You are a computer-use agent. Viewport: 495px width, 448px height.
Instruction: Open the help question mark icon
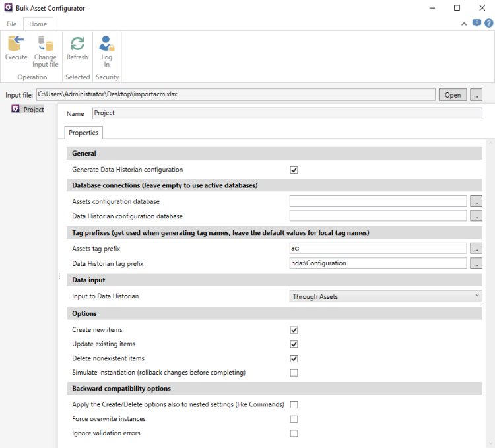coord(488,23)
